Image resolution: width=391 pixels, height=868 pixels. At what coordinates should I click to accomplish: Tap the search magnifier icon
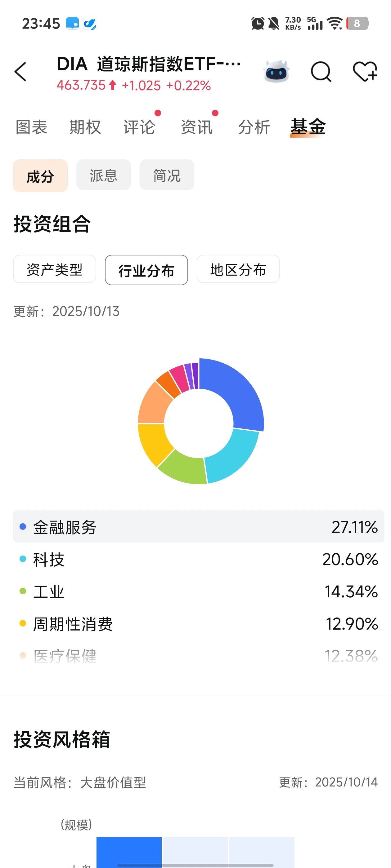click(x=321, y=71)
